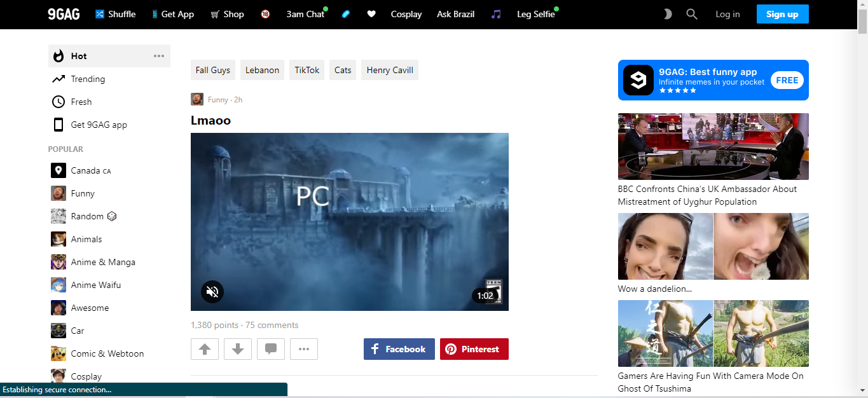Toggle dark mode with moon icon
Viewport: 868px width, 398px height.
click(667, 14)
